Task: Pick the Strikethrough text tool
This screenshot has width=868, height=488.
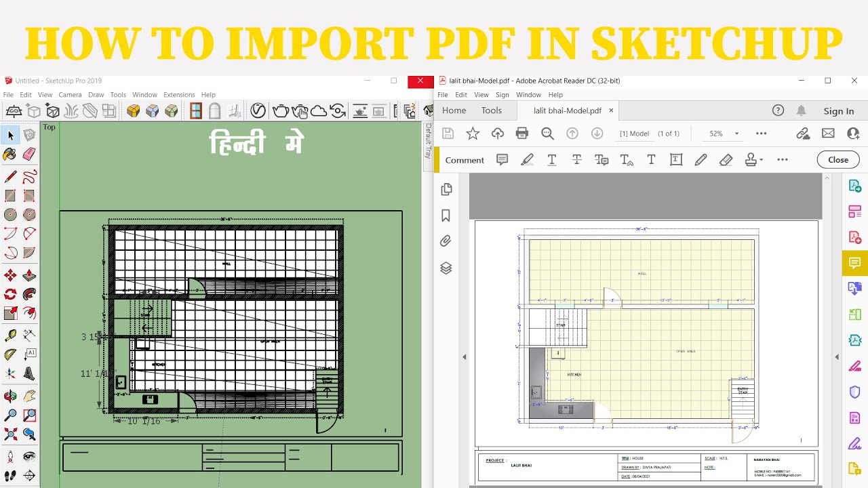Action: pyautogui.click(x=576, y=160)
